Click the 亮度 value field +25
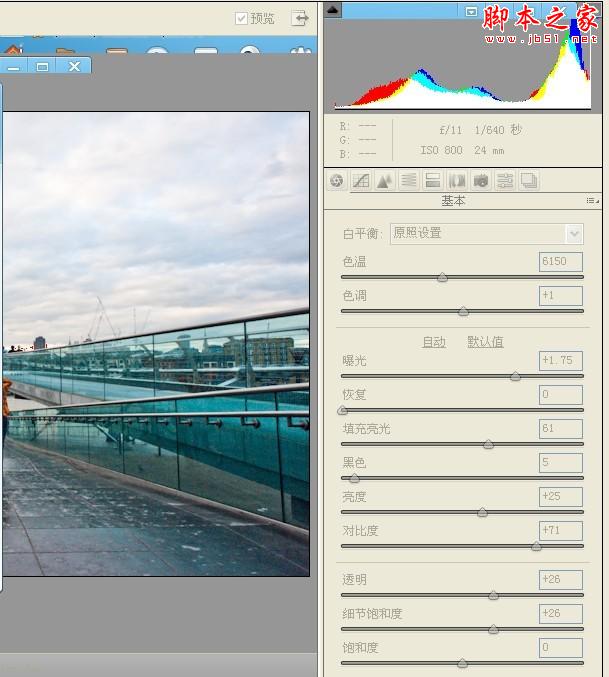The width and height of the screenshot is (609, 677). [561, 497]
